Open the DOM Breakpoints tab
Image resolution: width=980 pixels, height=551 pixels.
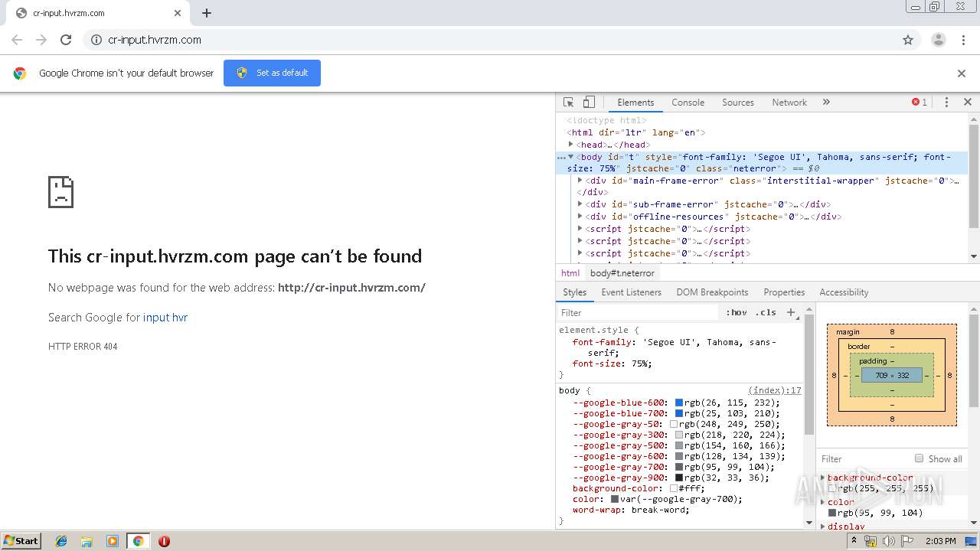tap(712, 292)
